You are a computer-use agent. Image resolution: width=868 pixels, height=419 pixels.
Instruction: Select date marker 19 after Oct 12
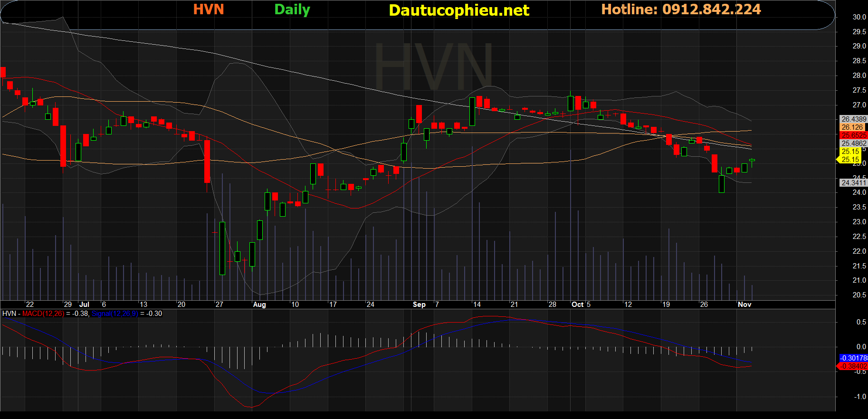pos(666,305)
